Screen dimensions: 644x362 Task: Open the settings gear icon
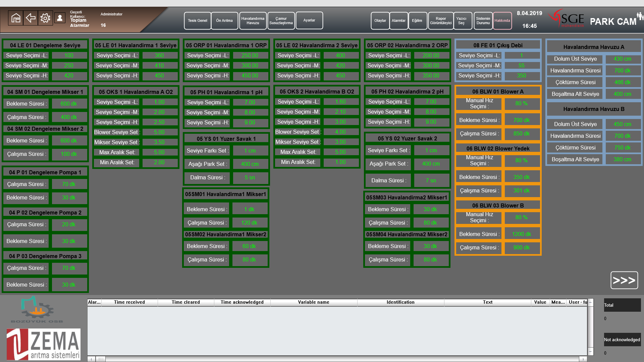(45, 18)
